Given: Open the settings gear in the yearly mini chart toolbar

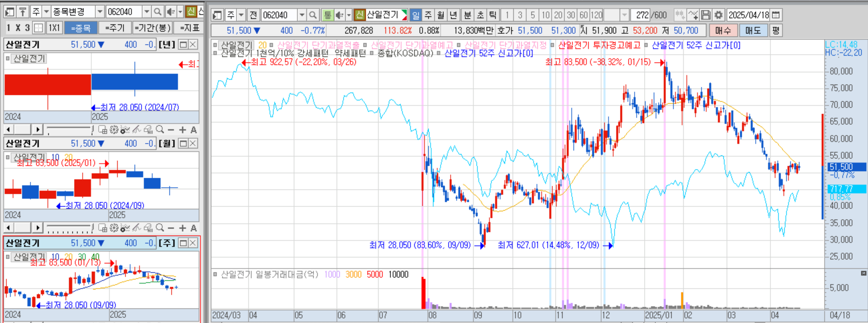Looking at the screenshot, I should [114, 130].
